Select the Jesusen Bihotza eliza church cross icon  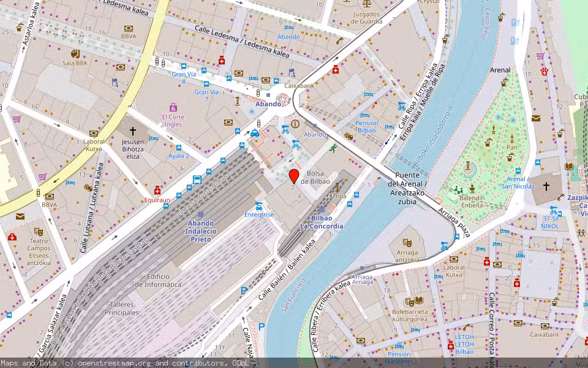132,131
